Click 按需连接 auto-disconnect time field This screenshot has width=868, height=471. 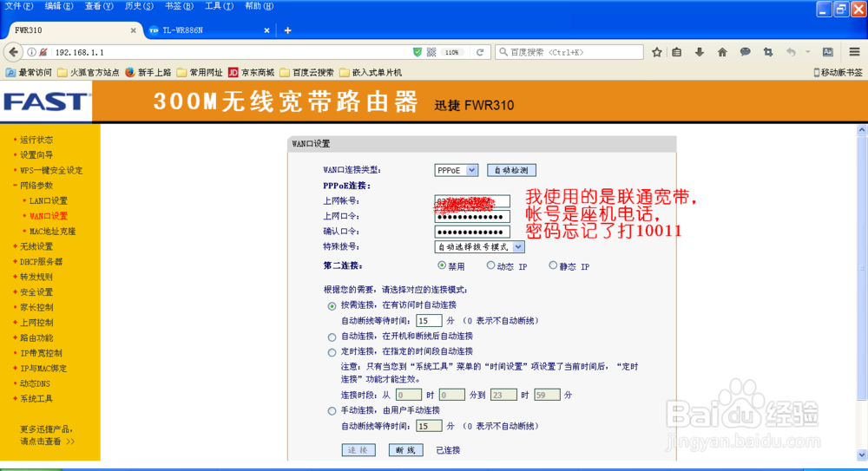[x=429, y=320]
